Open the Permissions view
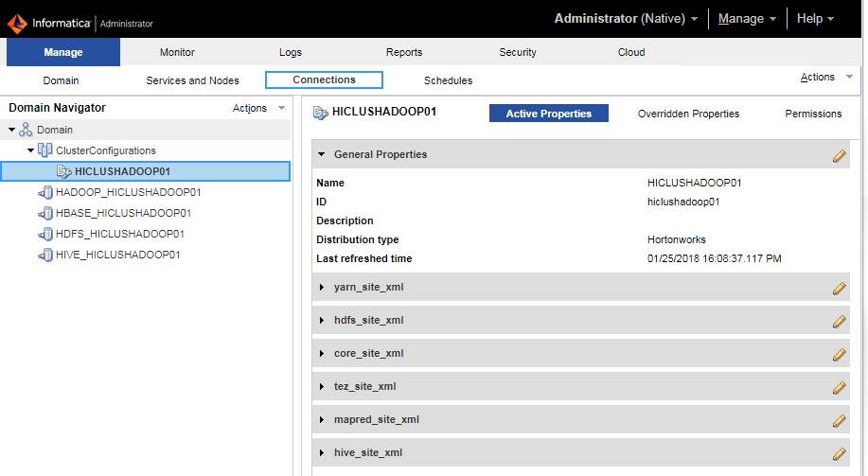This screenshot has height=476, width=868. pyautogui.click(x=813, y=114)
